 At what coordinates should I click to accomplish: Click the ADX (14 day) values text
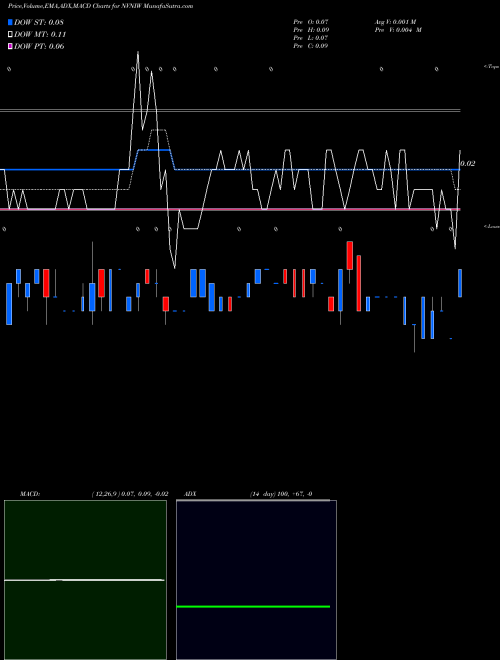[x=281, y=494]
